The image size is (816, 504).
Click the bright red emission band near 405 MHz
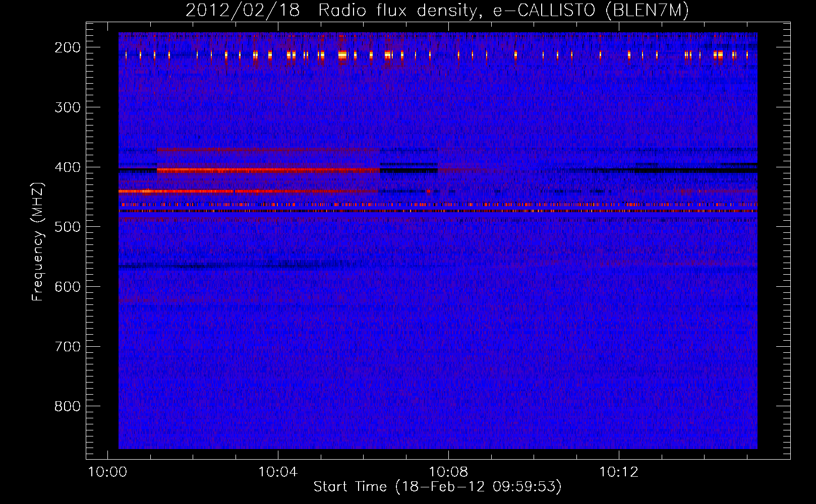268,170
